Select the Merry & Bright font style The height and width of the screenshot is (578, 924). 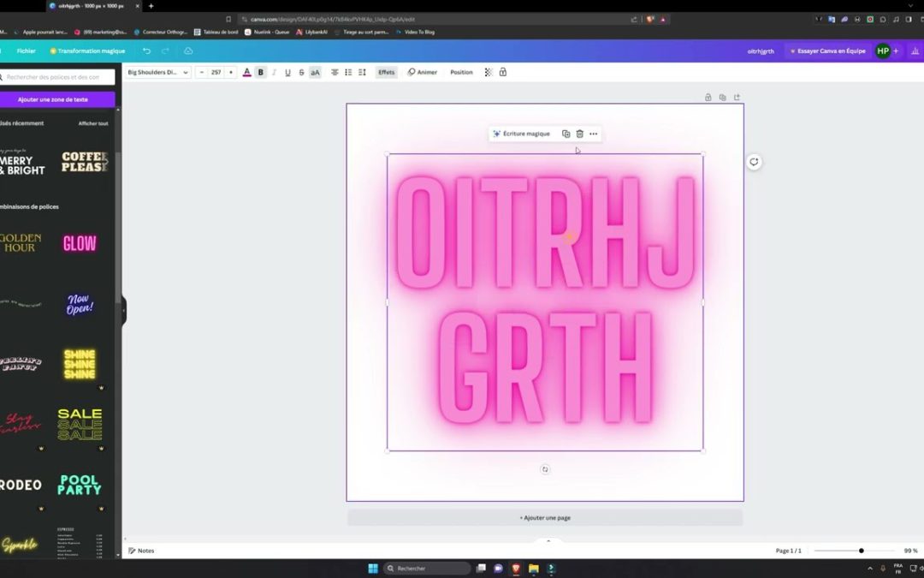[22, 162]
